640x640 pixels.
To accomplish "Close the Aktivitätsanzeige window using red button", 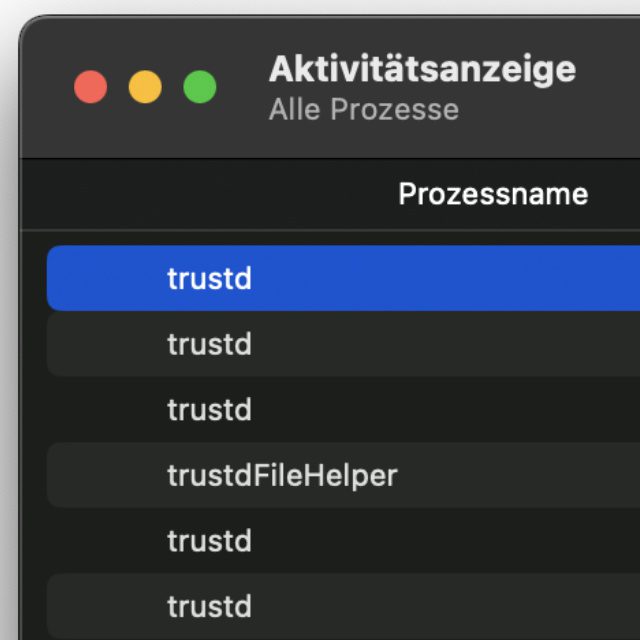I will tap(91, 87).
